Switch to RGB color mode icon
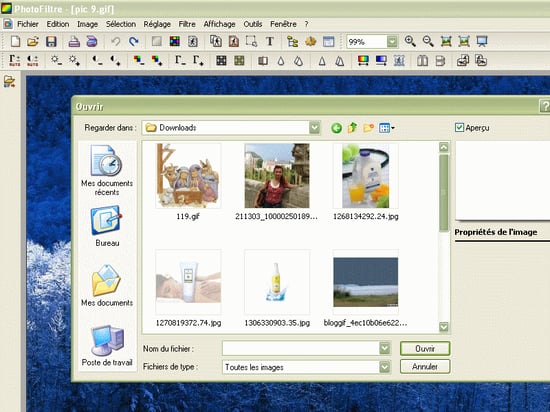The height and width of the screenshot is (412, 550). [175, 41]
